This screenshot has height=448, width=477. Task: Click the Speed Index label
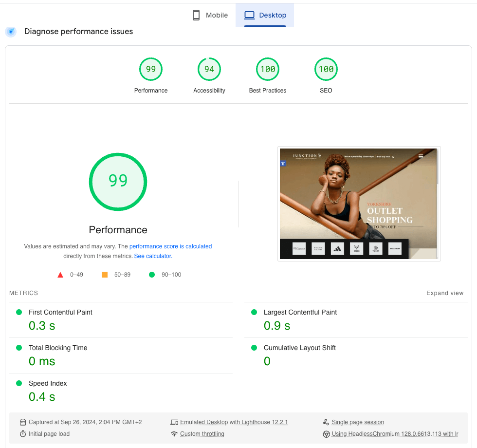(x=48, y=384)
